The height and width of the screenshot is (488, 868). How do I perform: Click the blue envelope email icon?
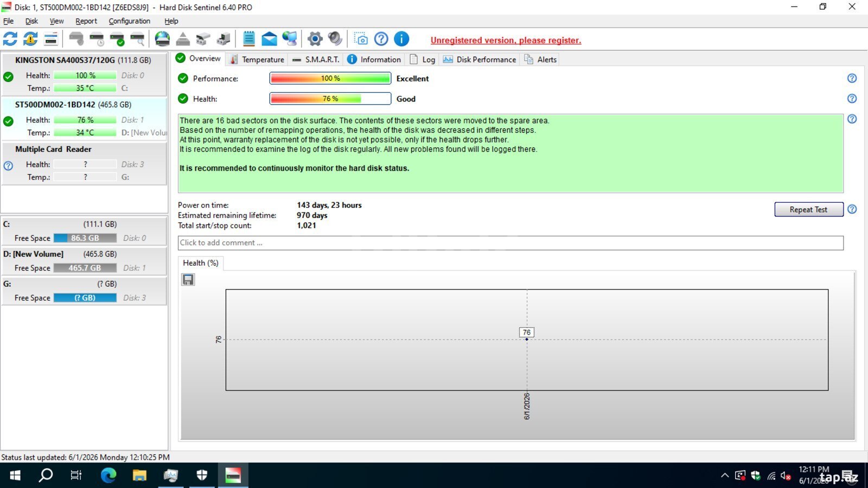click(x=269, y=39)
